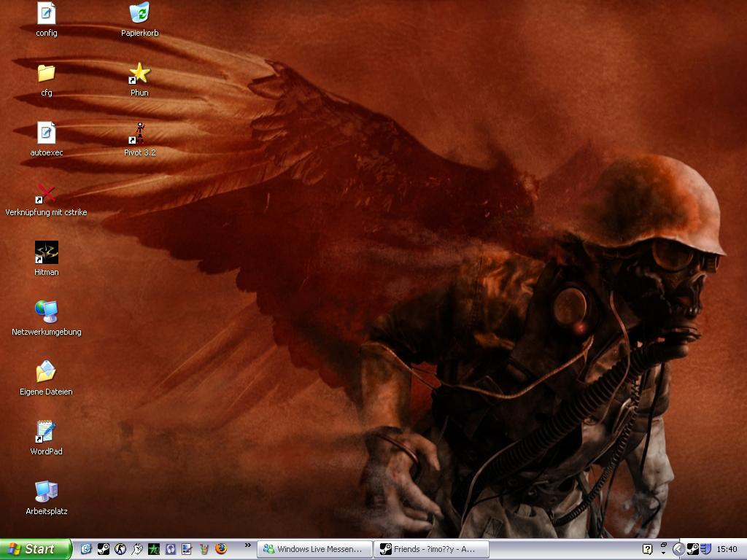The image size is (747, 560).
Task: Switch to Windows Live Messenger taskbar button
Action: (315, 550)
